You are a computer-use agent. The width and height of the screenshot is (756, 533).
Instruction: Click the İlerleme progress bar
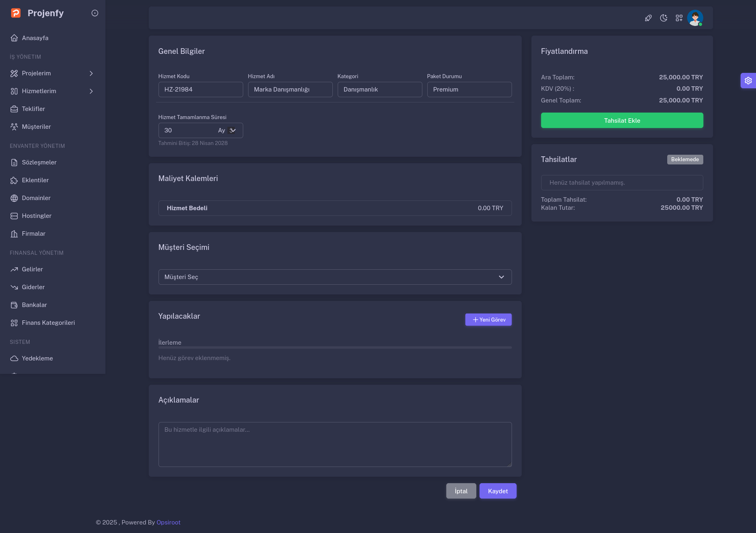tap(335, 348)
